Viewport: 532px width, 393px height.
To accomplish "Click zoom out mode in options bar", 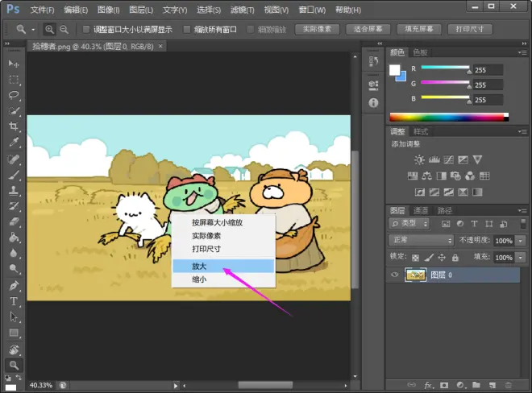I will (64, 30).
